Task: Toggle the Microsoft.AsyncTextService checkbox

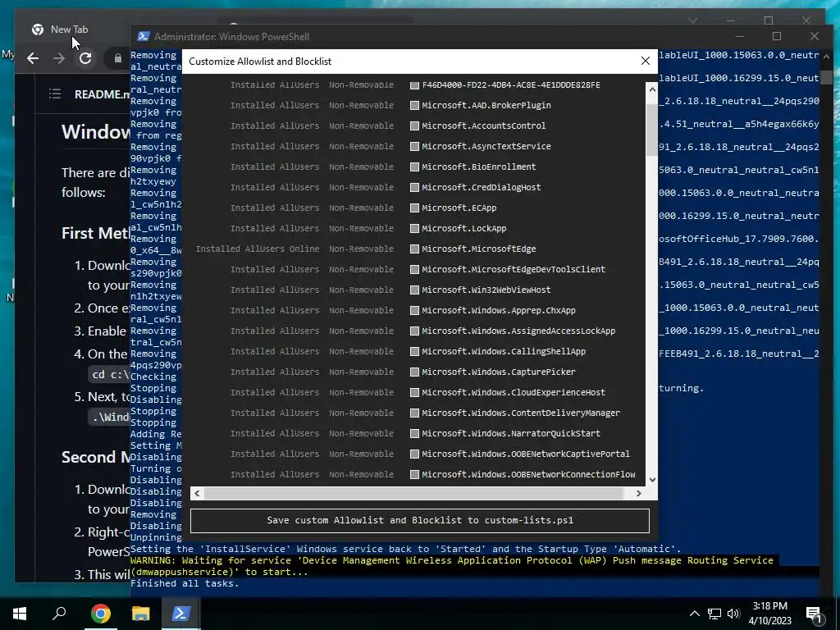Action: (414, 146)
